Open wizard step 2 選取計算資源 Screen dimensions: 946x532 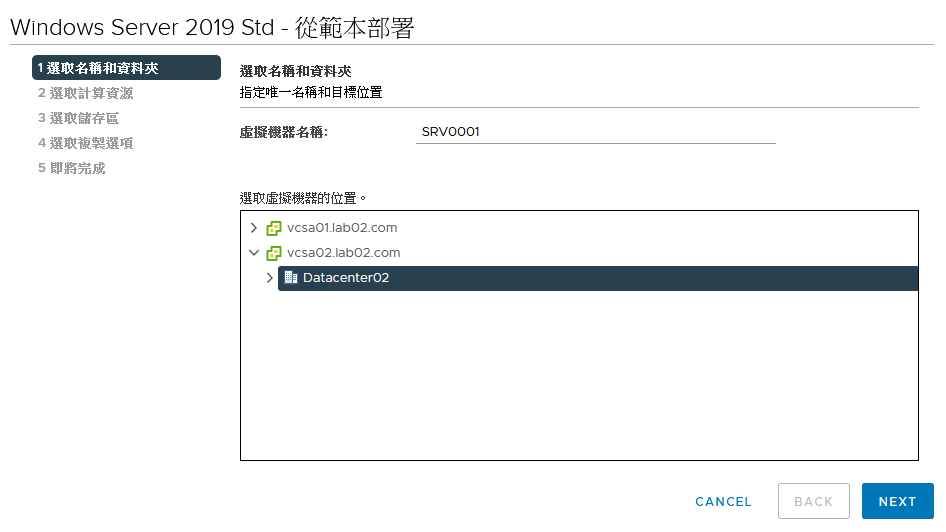85,93
